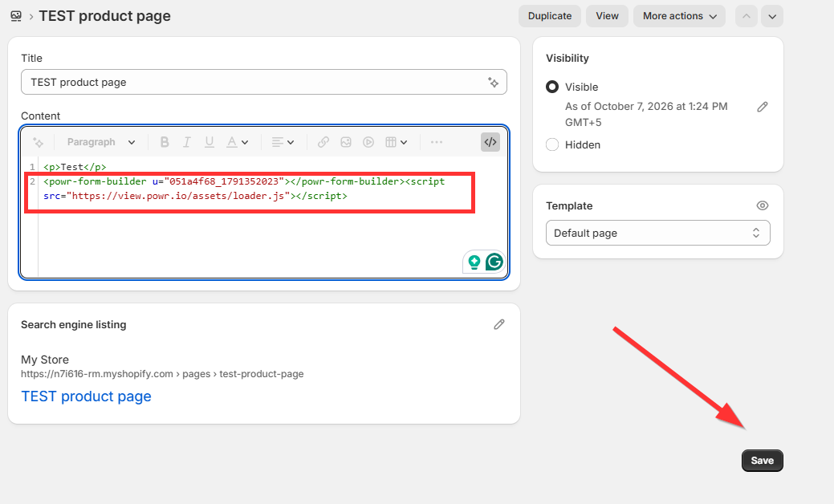This screenshot has height=504, width=834.
Task: Insert link using the chain icon
Action: [323, 142]
